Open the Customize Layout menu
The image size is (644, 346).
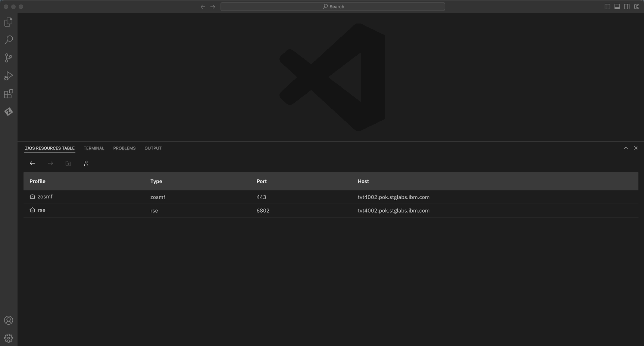coord(637,7)
